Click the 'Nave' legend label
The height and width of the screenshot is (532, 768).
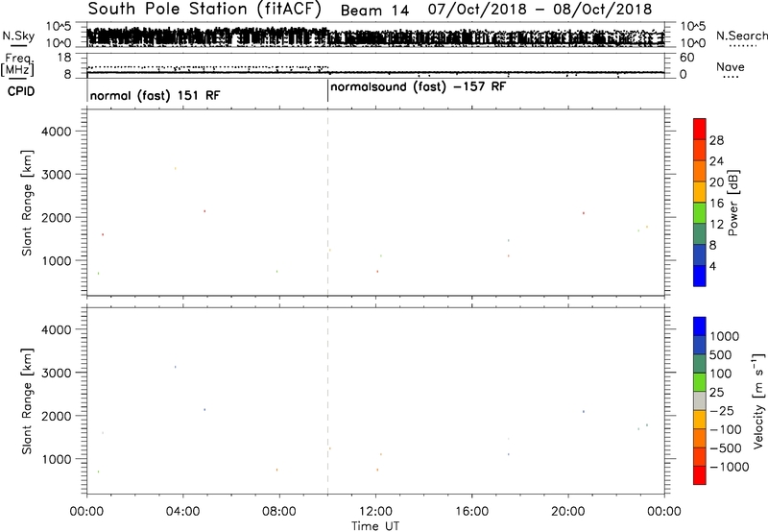731,67
